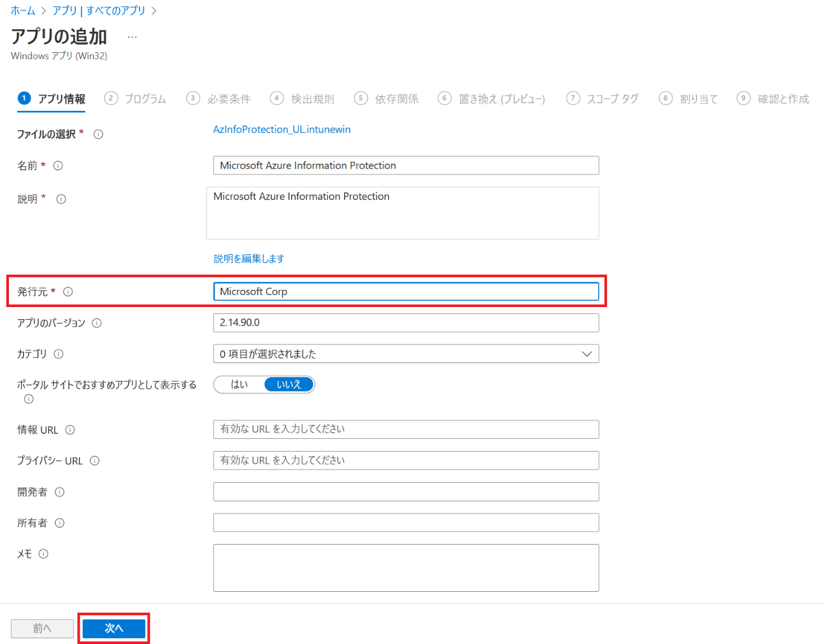This screenshot has width=825, height=644.
Task: Go to the 置き換え (プレビュー) step tab
Action: coord(491,99)
